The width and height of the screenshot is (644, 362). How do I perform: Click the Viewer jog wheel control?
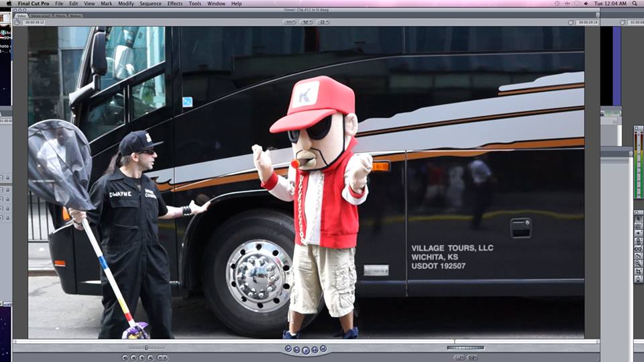(465, 347)
